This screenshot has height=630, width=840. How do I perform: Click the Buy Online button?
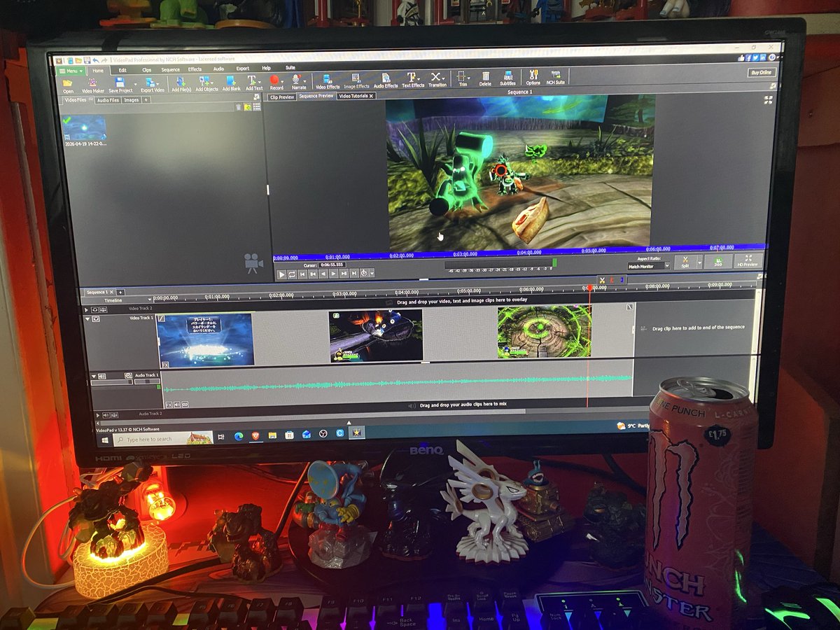click(761, 72)
